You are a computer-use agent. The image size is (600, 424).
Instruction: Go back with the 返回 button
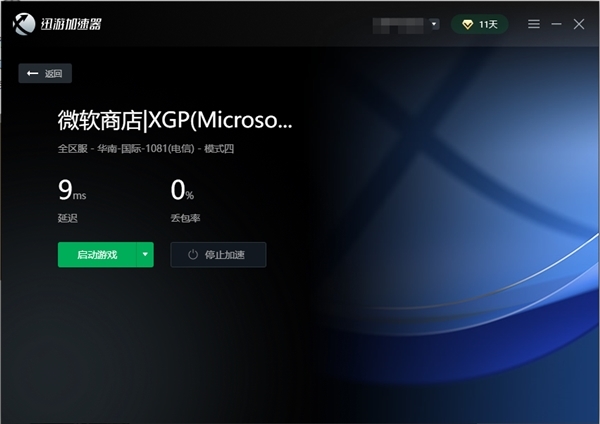[x=45, y=73]
